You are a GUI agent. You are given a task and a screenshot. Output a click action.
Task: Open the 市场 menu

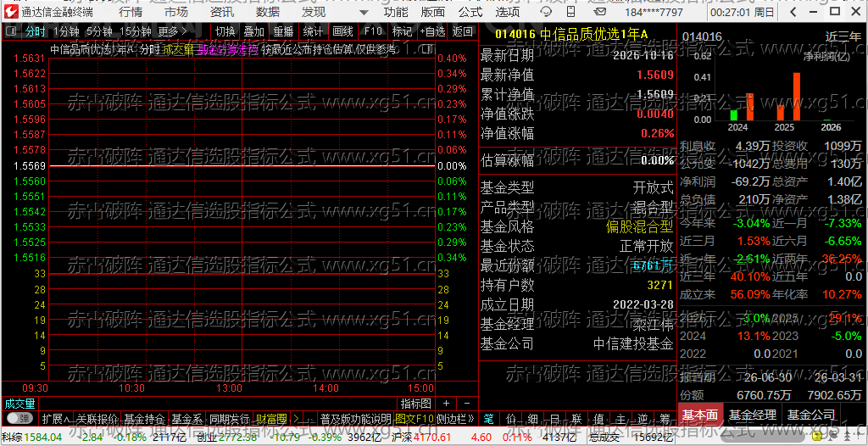click(176, 12)
